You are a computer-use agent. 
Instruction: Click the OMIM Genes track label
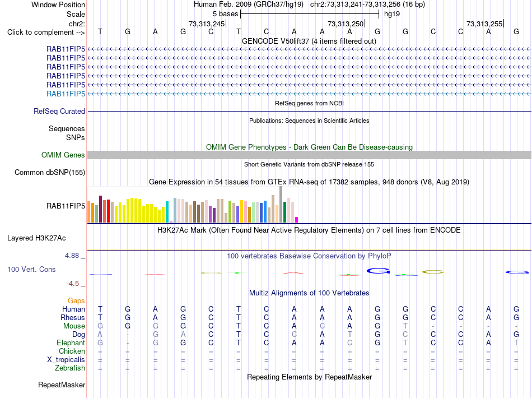tap(63, 155)
